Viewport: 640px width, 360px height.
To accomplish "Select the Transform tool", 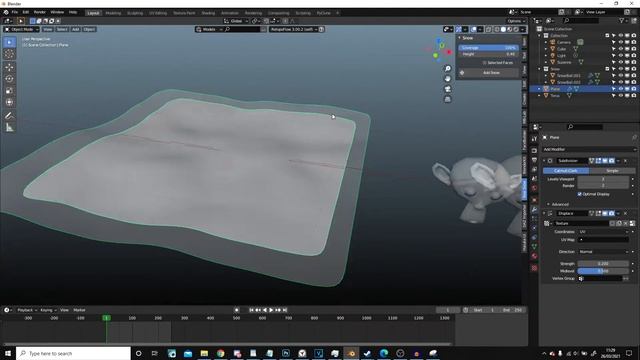I will [9, 102].
